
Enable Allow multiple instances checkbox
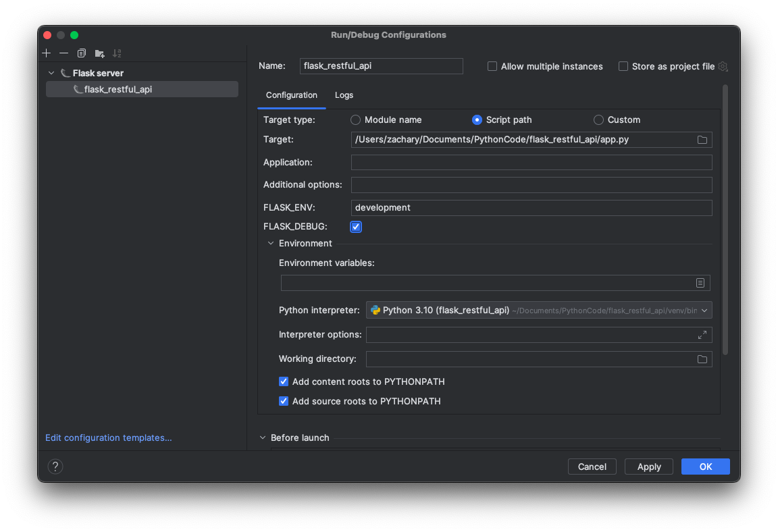[x=492, y=66]
